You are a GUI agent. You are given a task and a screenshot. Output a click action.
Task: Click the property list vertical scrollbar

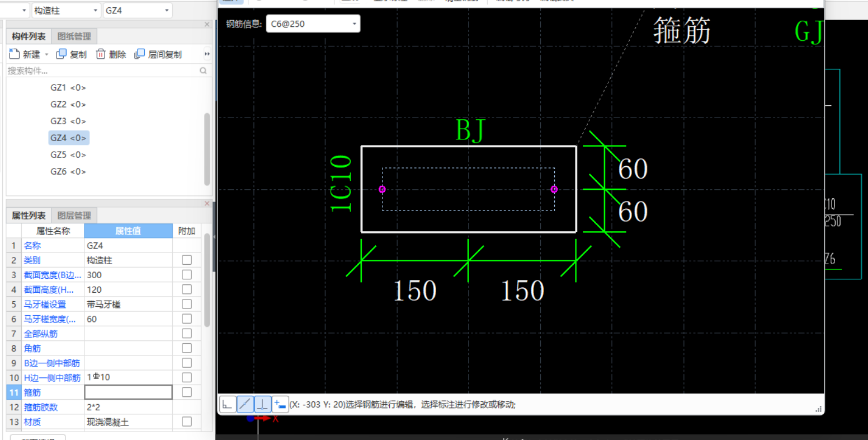[x=207, y=280]
